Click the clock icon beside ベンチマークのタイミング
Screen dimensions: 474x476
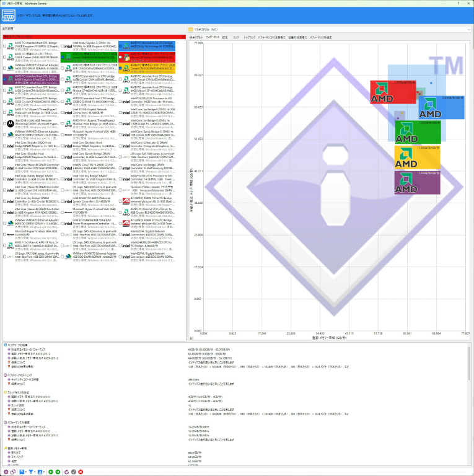pos(5,375)
